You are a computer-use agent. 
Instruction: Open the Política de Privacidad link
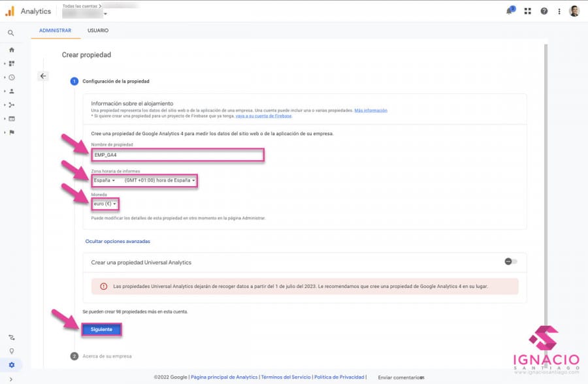pos(338,377)
